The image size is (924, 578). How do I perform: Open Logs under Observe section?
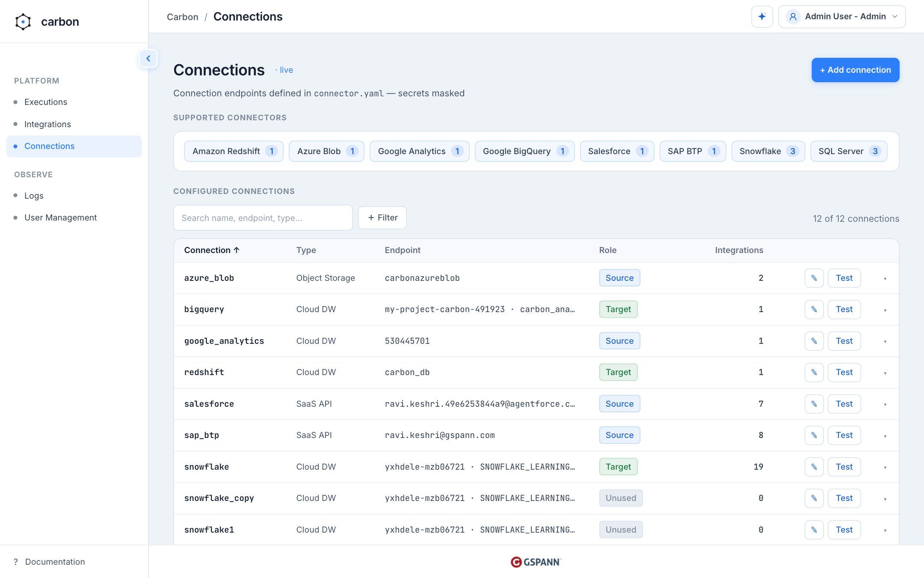tap(74, 196)
